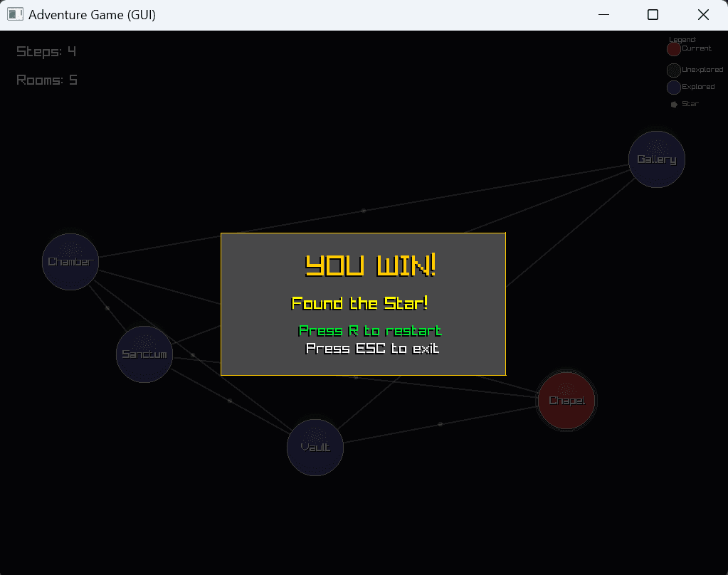Click the 'Press ESC to exit' text
The height and width of the screenshot is (575, 728).
(372, 349)
